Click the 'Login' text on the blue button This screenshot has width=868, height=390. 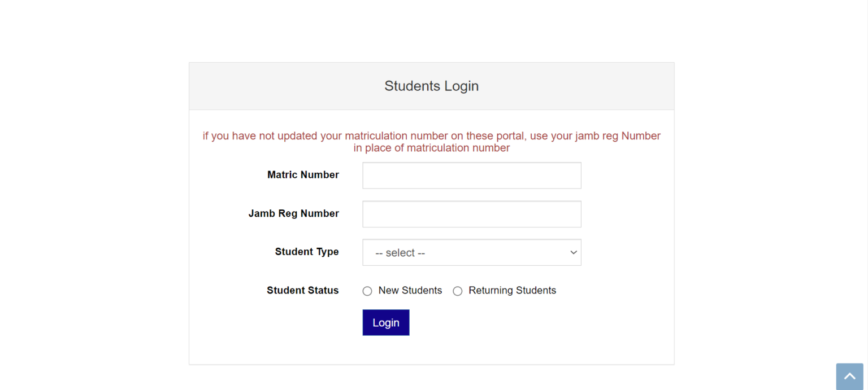pos(386,322)
